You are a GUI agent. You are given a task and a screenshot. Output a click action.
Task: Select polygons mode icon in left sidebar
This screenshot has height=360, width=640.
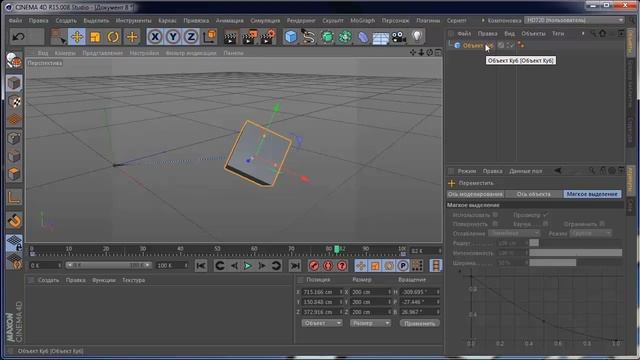14,174
